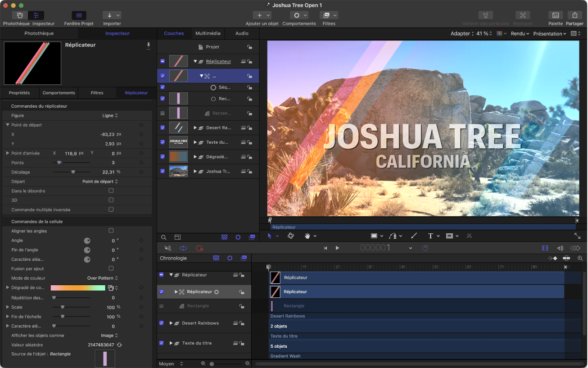
Task: Click the Rendu menu button
Action: pos(520,34)
